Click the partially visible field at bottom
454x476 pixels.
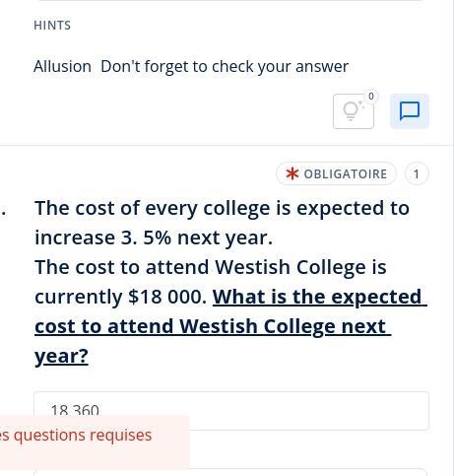pyautogui.click(x=231, y=472)
